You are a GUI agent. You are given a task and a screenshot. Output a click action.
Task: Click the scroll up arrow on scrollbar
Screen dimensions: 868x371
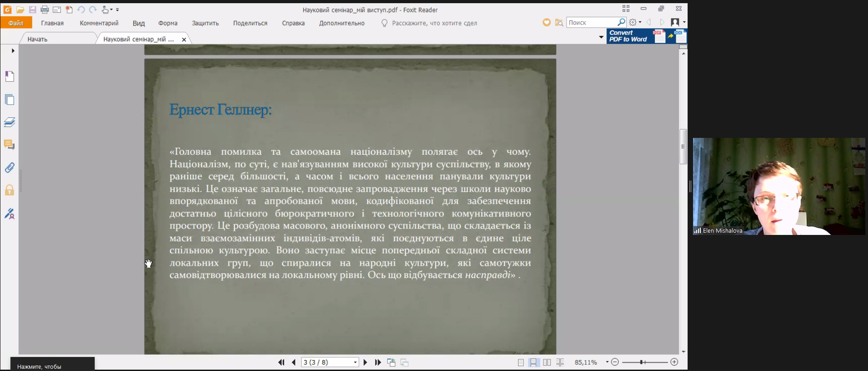(x=683, y=53)
